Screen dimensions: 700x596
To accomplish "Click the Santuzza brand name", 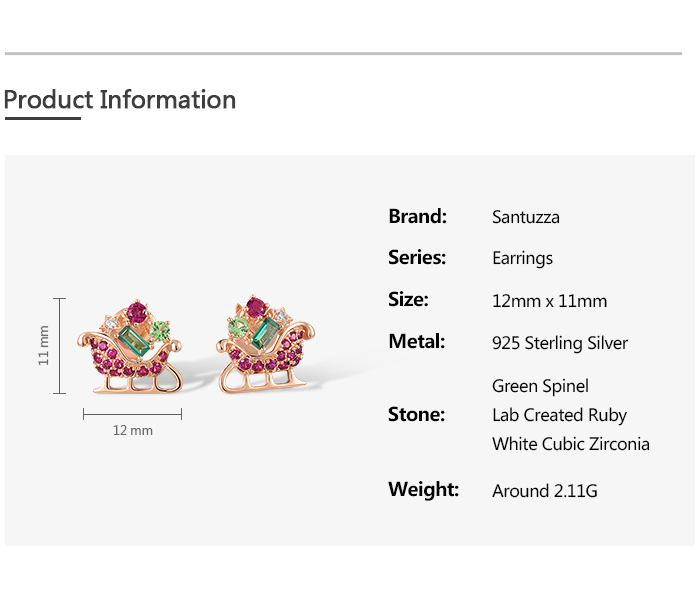I will 526,217.
